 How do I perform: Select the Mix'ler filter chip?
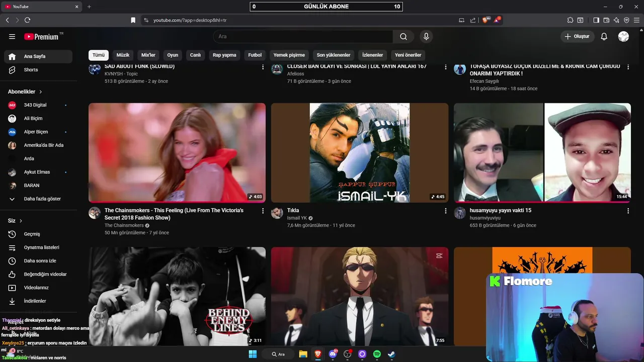[x=148, y=55]
